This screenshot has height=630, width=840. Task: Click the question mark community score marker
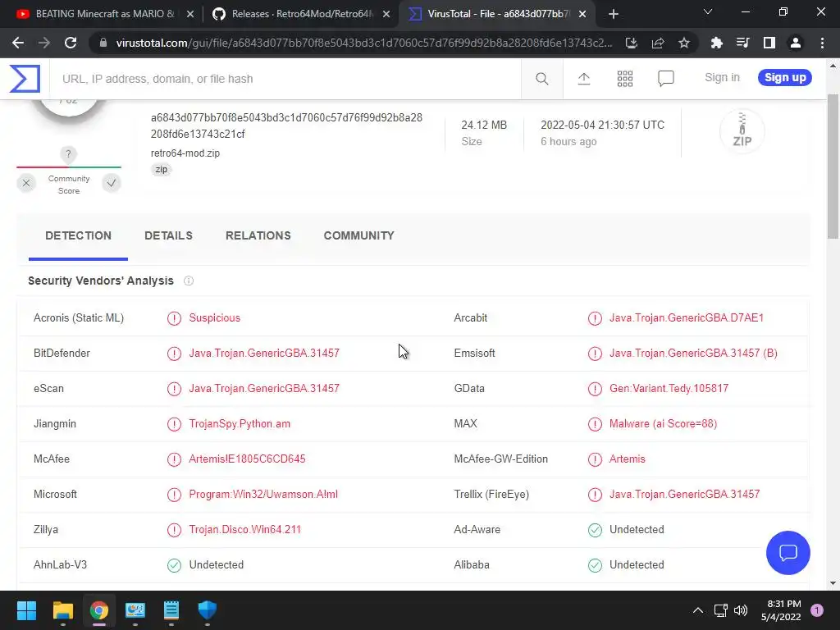tap(68, 154)
